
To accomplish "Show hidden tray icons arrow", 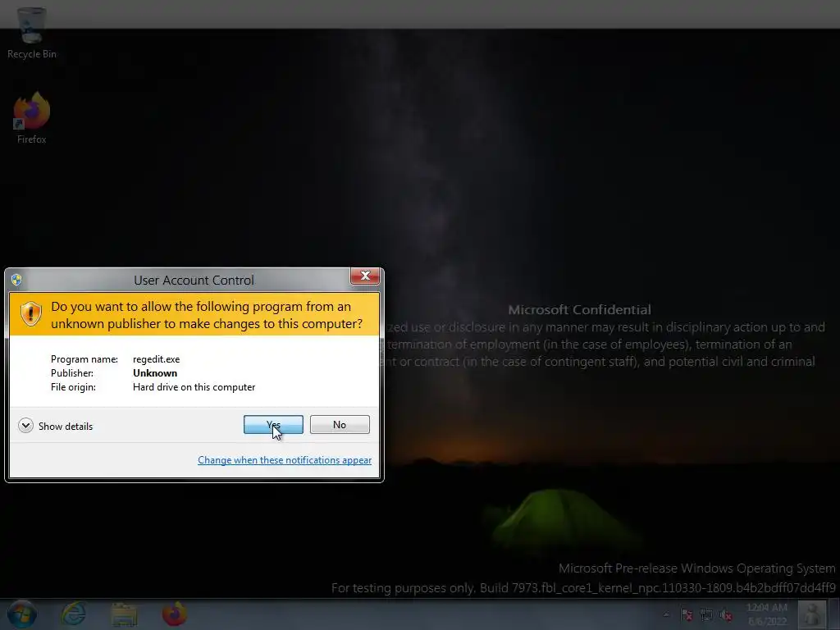I will point(666,614).
